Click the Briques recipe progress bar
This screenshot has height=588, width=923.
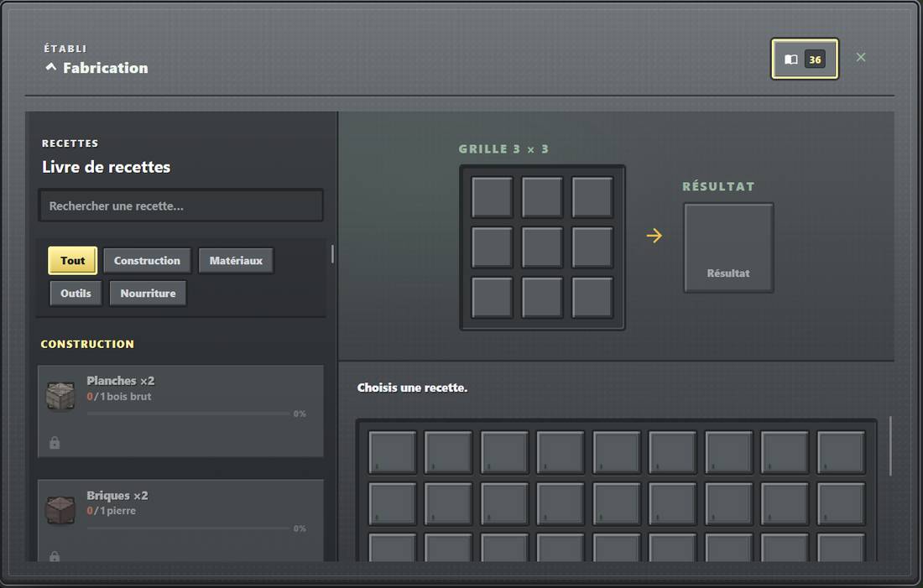[x=188, y=528]
